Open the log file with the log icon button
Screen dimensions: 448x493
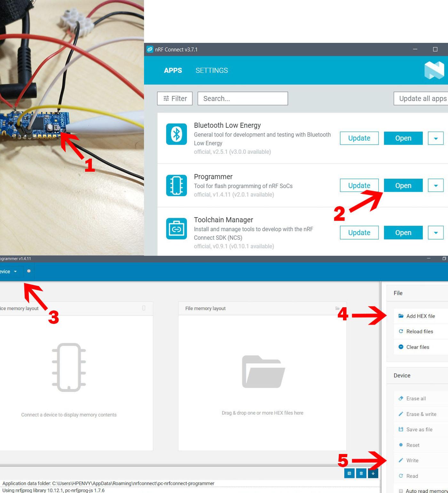point(349,473)
